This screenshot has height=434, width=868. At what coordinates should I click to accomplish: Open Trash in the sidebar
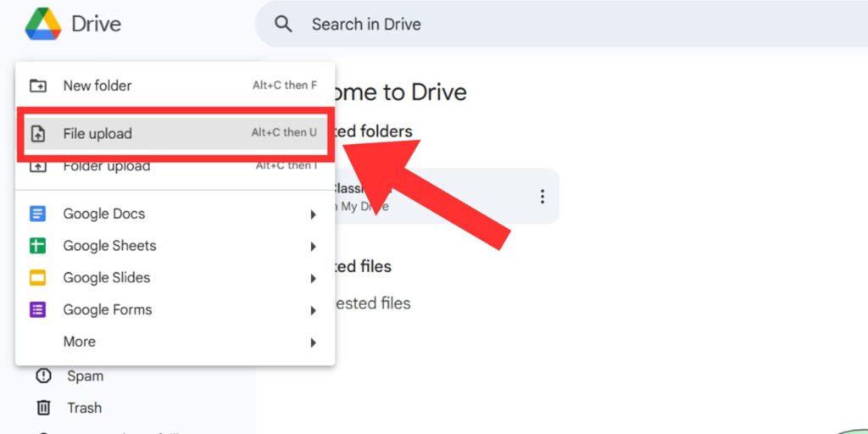tap(84, 408)
